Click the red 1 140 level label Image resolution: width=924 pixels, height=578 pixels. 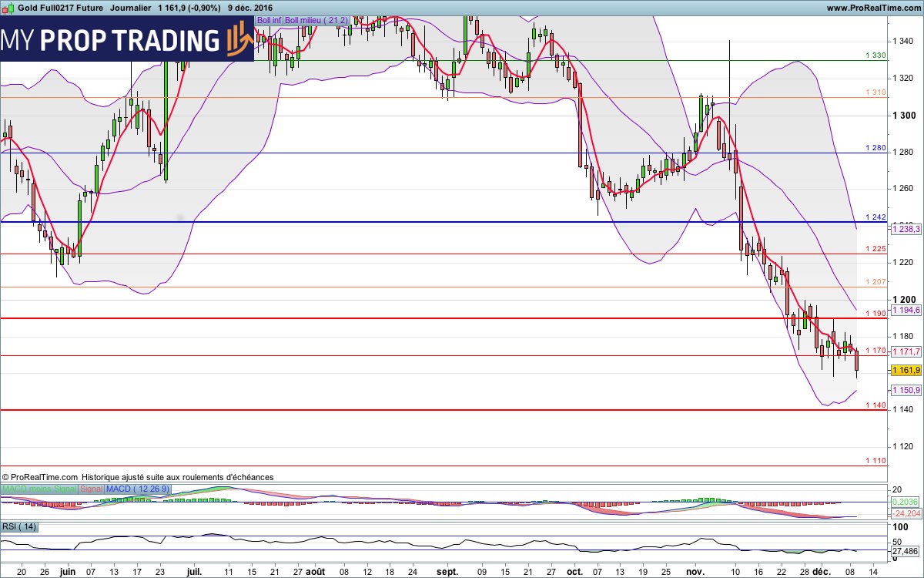(x=875, y=405)
